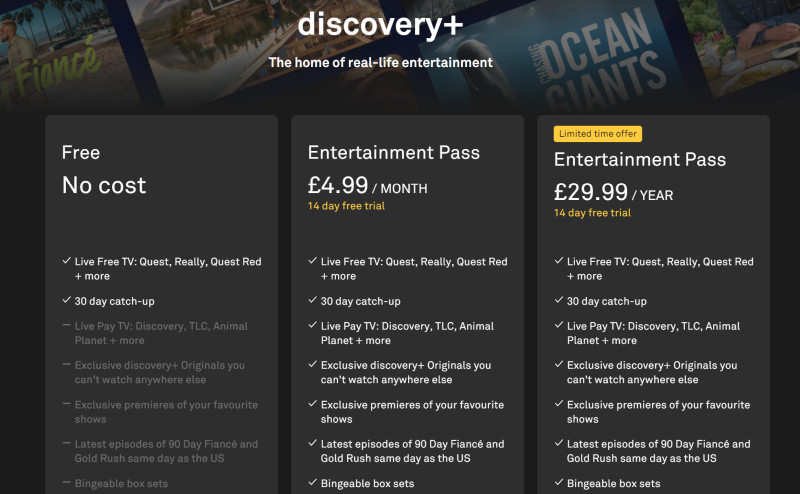Screen dimensions: 800x494
Task: Click Latest episodes of 90 Day Fiancé in monthly plan
Action: 412,451
